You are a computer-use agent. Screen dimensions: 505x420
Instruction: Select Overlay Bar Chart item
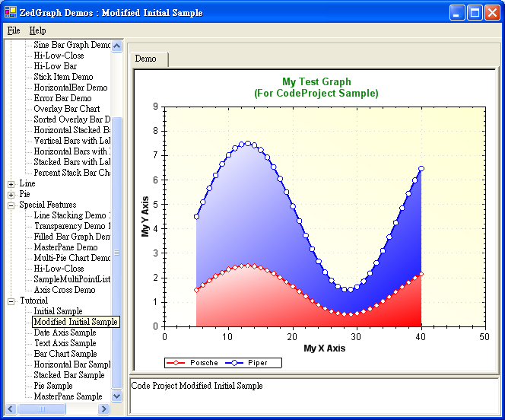point(67,109)
